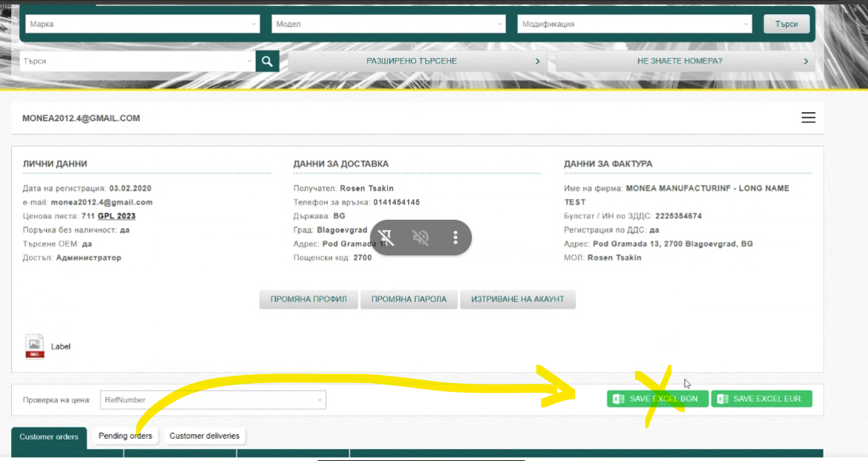Select the Customer orders tab
The image size is (868, 461).
coord(49,437)
